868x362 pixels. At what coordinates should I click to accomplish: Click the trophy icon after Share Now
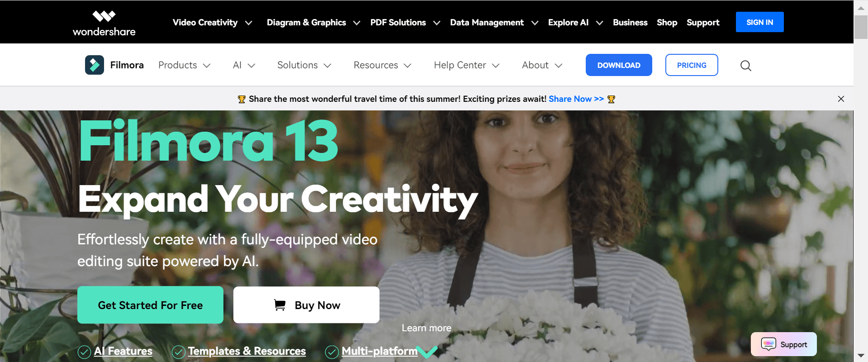point(612,99)
